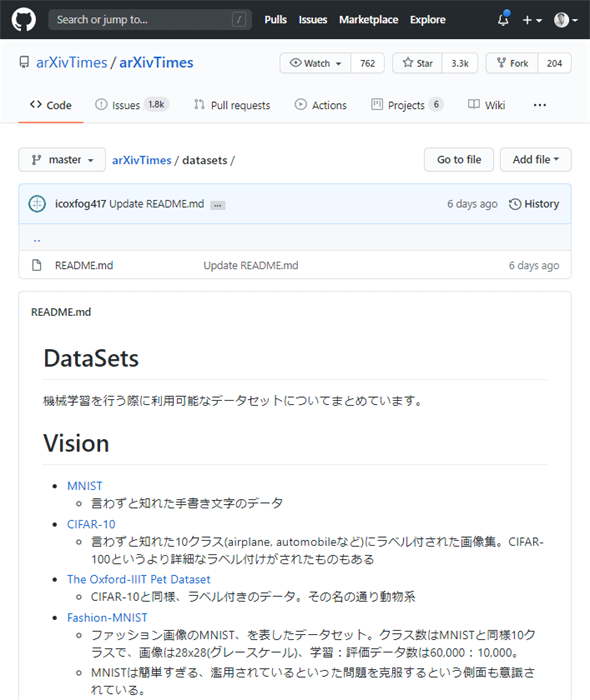Go to parent directory (..)
The image size is (590, 700).
click(37, 240)
